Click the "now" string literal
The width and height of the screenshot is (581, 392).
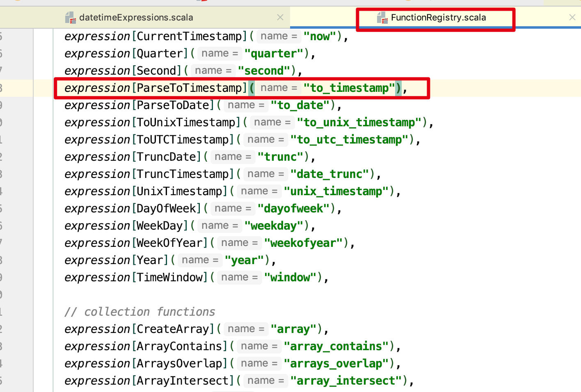point(320,36)
